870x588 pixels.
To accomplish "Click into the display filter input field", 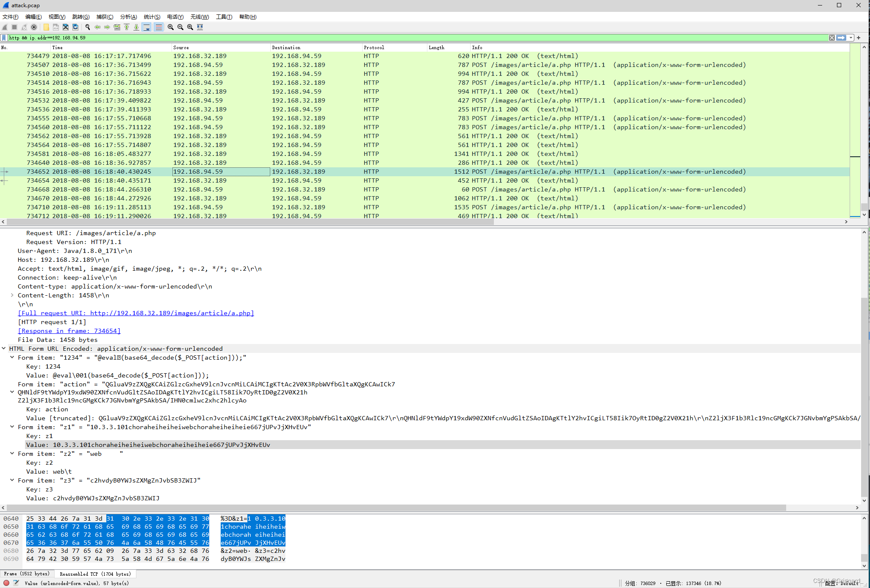I will pyautogui.click(x=417, y=38).
